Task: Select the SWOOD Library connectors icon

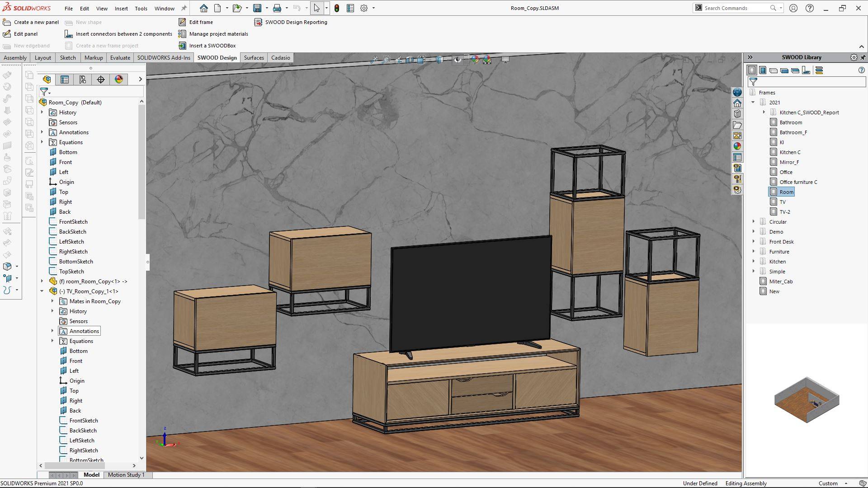Action: 806,70
